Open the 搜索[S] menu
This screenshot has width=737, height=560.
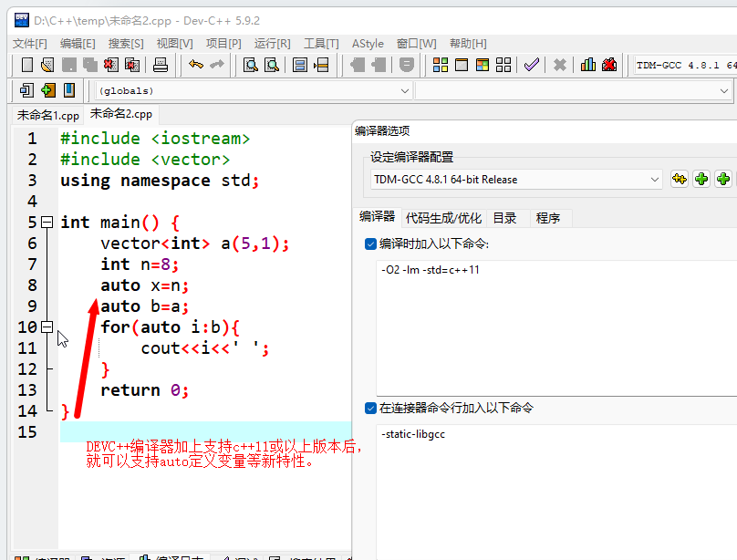pyautogui.click(x=126, y=44)
